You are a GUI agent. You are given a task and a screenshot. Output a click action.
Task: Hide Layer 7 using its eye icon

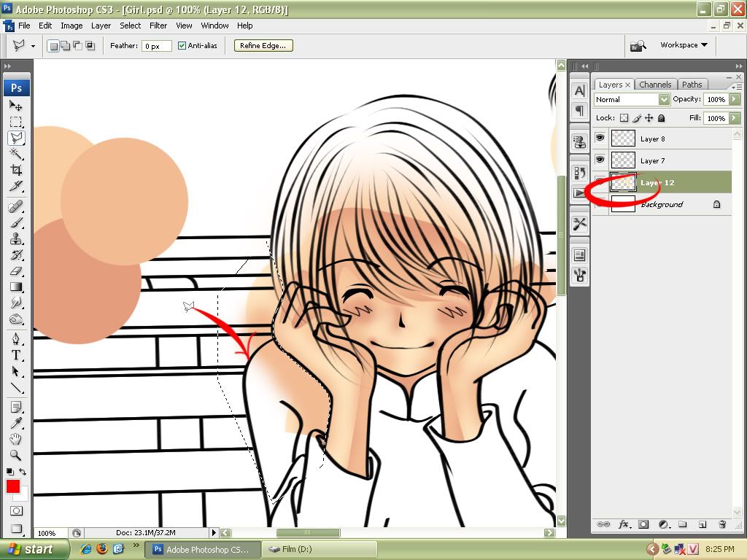pos(600,160)
